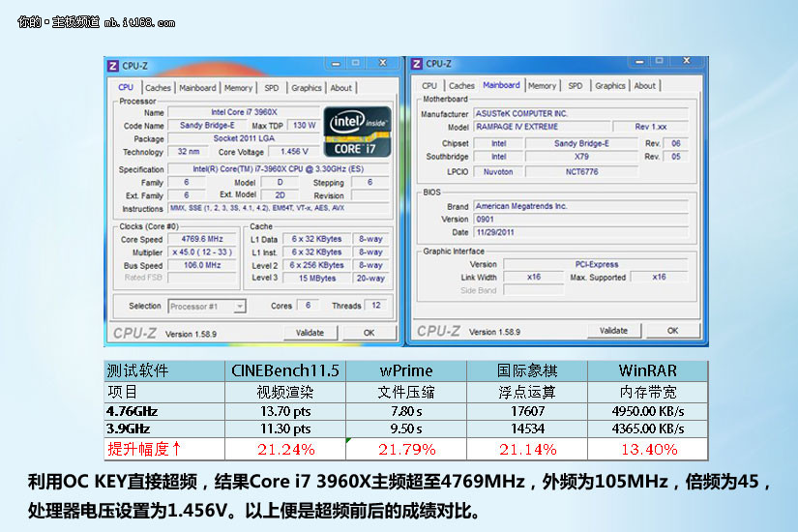
Task: Click the Code Name value 'Sandy Bridge-E'
Action: (x=207, y=125)
